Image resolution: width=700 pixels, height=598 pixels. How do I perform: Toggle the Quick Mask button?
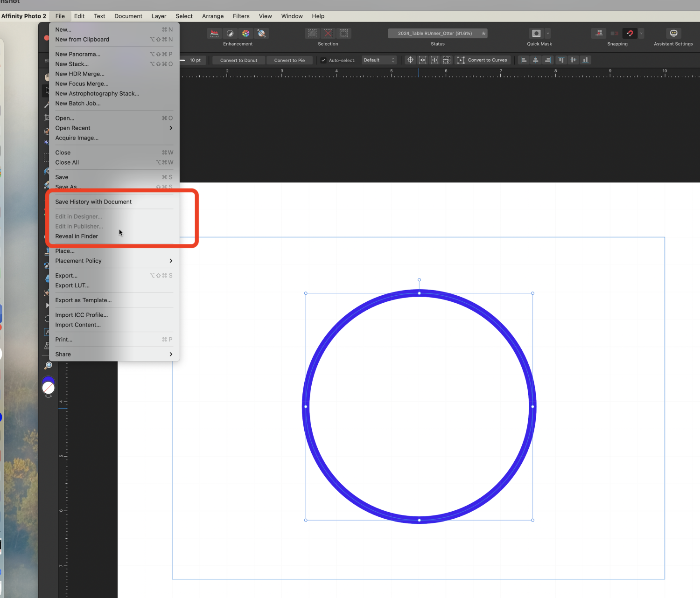click(x=536, y=34)
